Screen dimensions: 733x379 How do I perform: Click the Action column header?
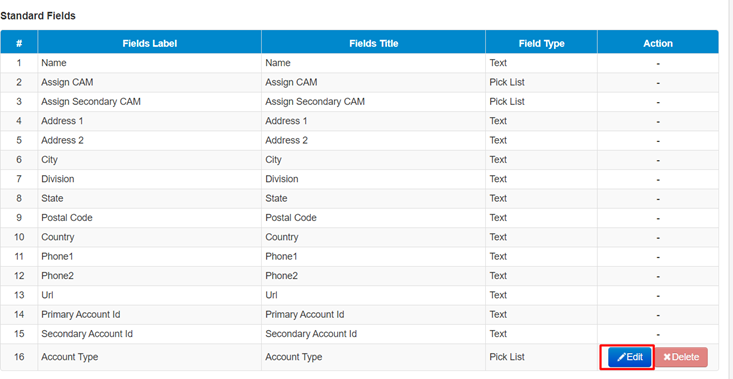[658, 43]
